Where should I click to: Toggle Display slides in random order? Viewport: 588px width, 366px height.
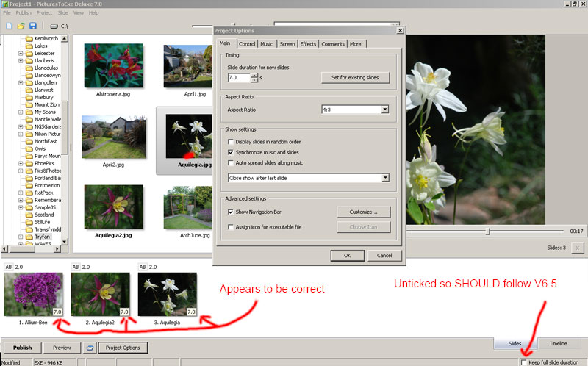tap(231, 142)
